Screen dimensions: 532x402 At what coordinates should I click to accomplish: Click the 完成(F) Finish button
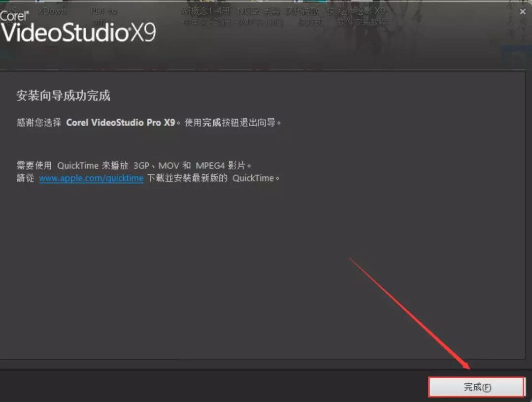[x=476, y=387]
